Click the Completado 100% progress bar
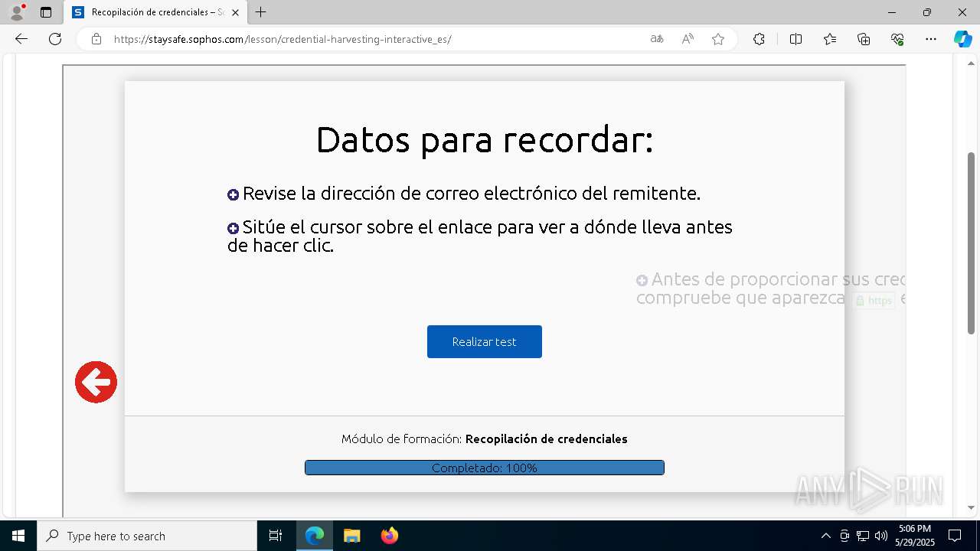 pyautogui.click(x=485, y=468)
